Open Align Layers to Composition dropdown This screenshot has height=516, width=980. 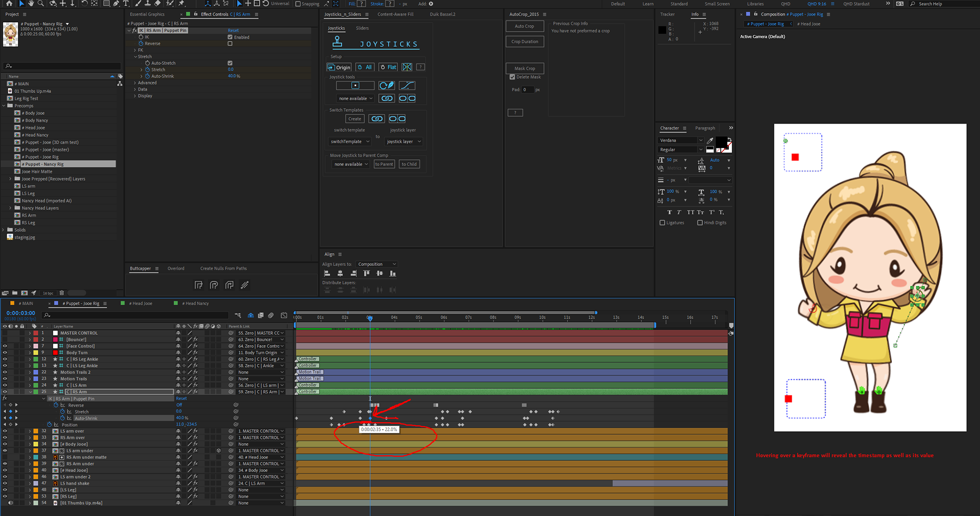pyautogui.click(x=377, y=264)
